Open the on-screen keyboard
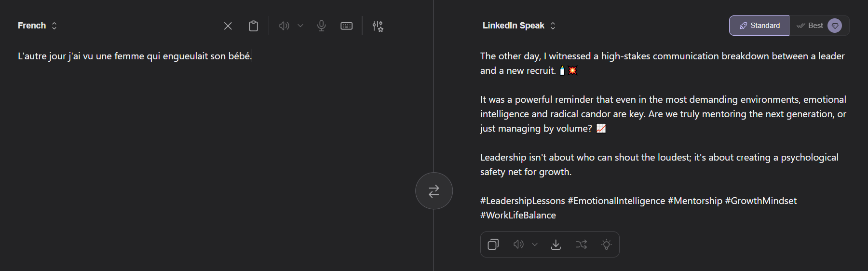This screenshot has height=271, width=868. pos(347,26)
